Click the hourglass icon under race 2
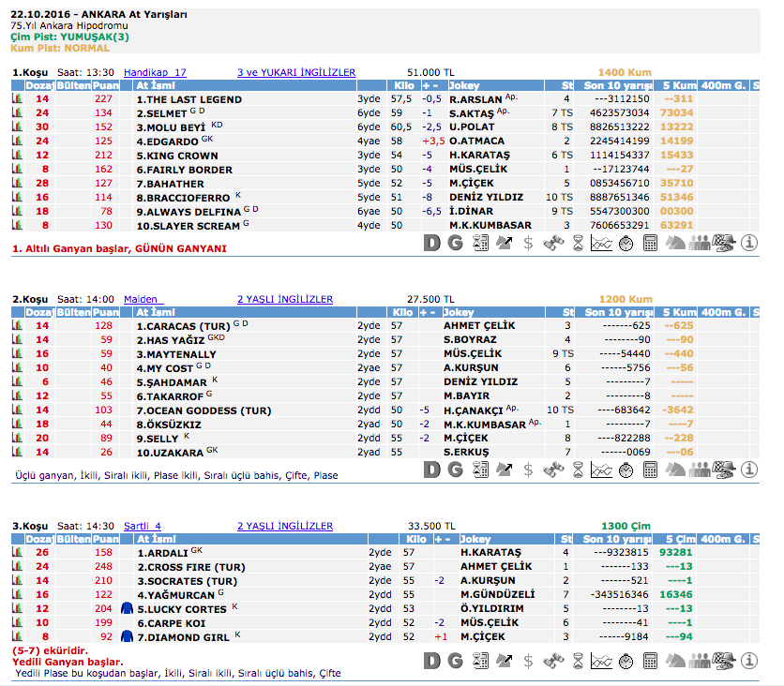The image size is (784, 686). 578,468
